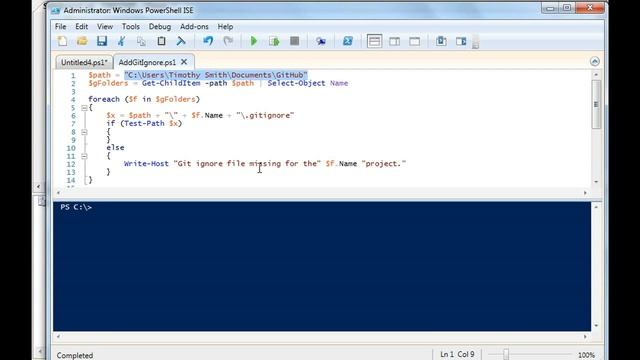
Task: Click the else keyword on line 10
Action: tap(115, 148)
